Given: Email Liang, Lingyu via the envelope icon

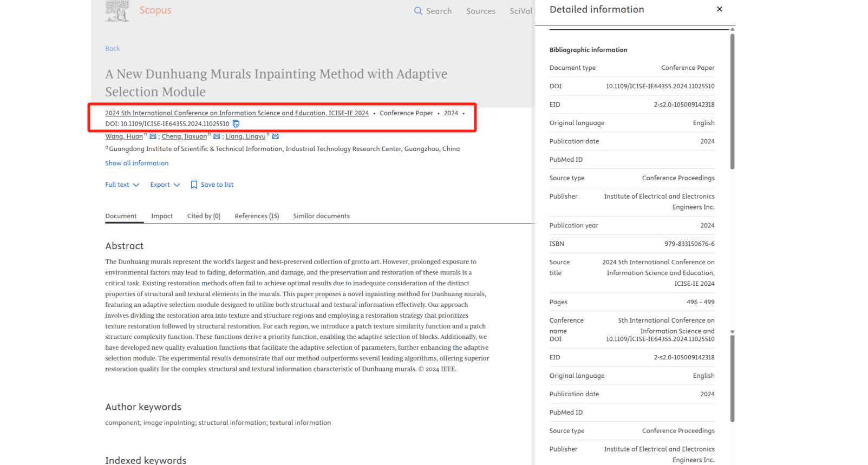Looking at the screenshot, I should click(x=275, y=136).
